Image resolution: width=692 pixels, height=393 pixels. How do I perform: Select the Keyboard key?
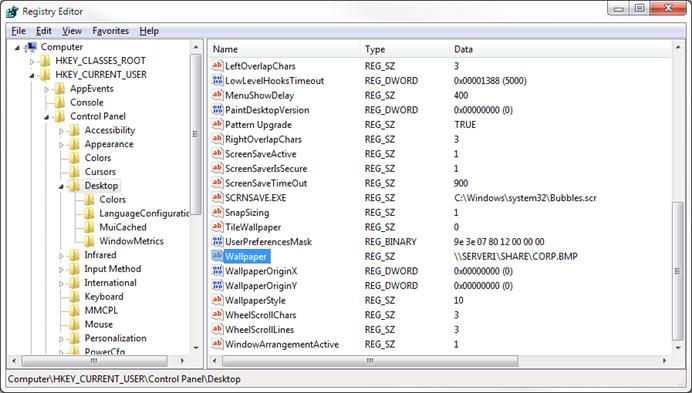[104, 297]
